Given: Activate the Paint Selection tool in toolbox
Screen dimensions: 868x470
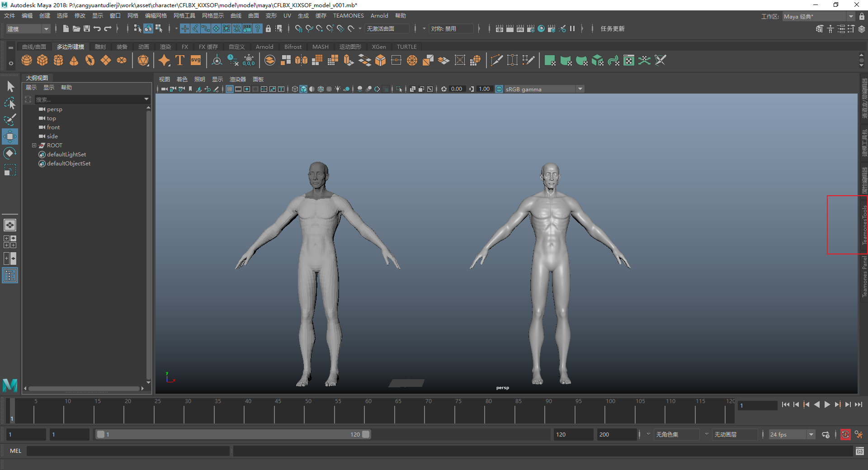Looking at the screenshot, I should [10, 119].
